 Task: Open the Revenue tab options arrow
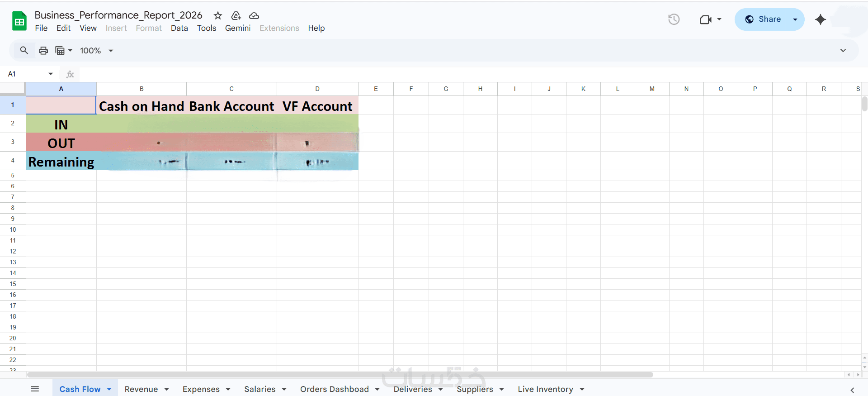[166, 389]
